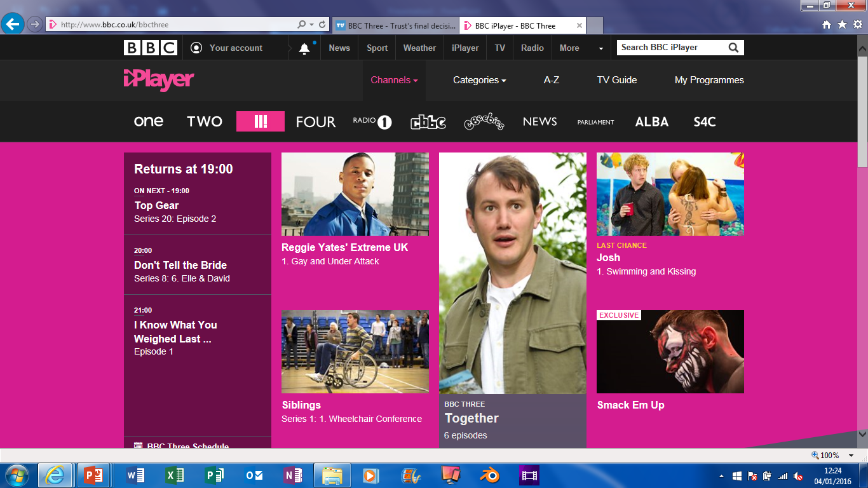Viewport: 868px width, 488px height.
Task: Open the browser Home icon
Action: click(827, 25)
